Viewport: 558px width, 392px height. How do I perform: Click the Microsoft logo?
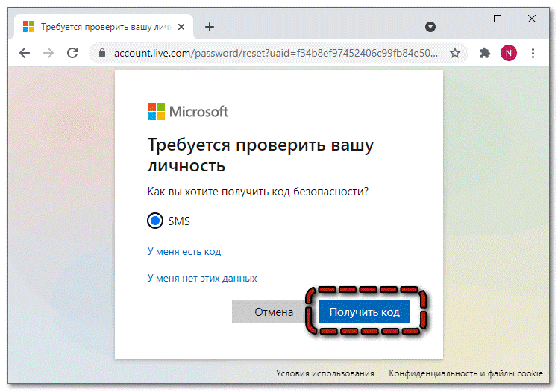tap(188, 112)
